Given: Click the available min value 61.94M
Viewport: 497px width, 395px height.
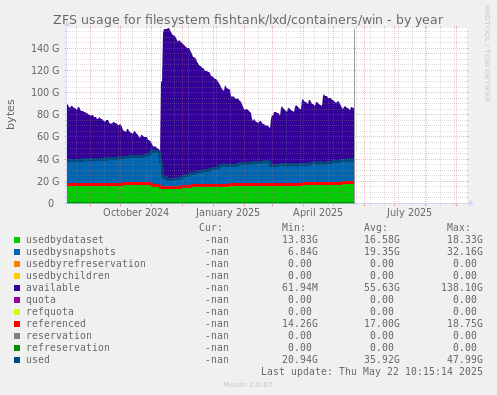Looking at the screenshot, I should 300,288.
